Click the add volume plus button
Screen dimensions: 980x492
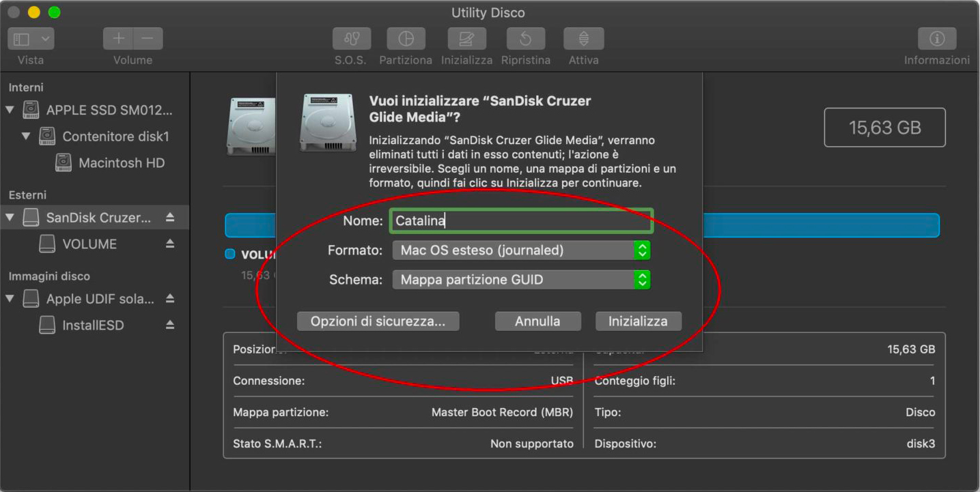coord(118,39)
